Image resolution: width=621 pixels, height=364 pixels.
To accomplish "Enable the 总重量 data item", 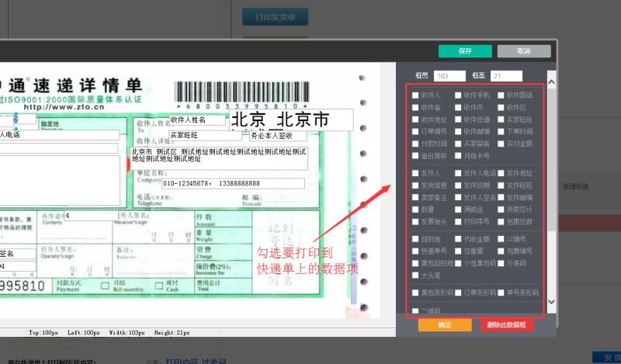I will pos(458,251).
